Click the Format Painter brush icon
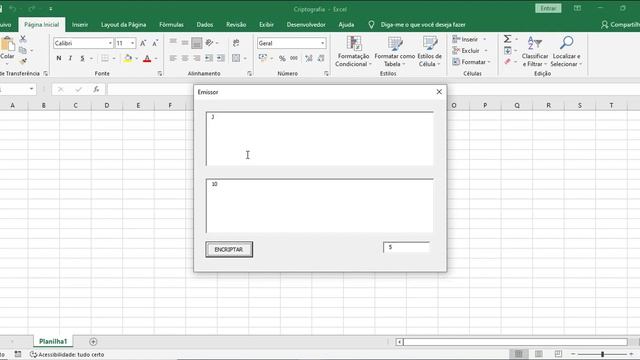 23,61
